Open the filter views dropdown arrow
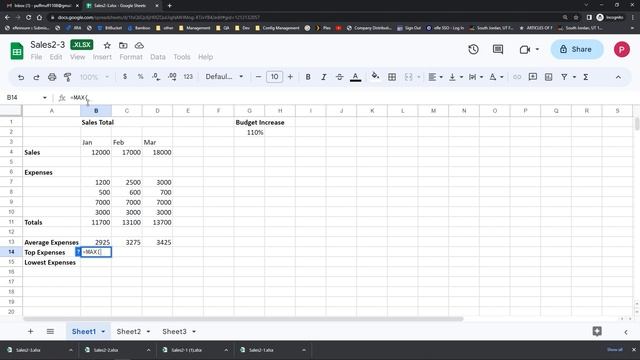The height and width of the screenshot is (360, 640). (x=574, y=77)
